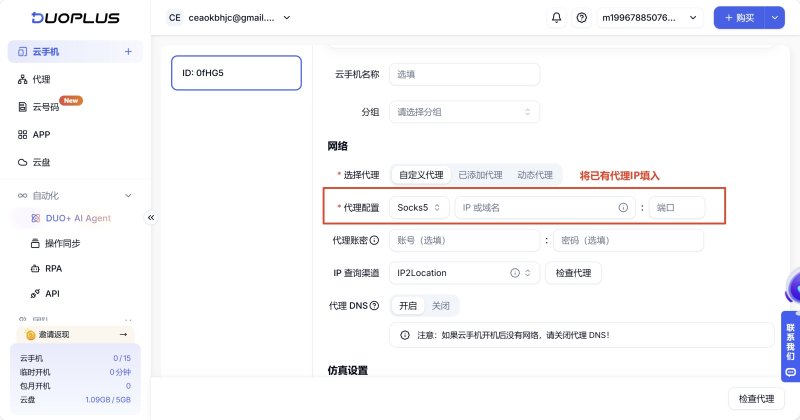This screenshot has height=420, width=800.
Task: Click the 临时开机 0分钟 text
Action: tap(75, 372)
